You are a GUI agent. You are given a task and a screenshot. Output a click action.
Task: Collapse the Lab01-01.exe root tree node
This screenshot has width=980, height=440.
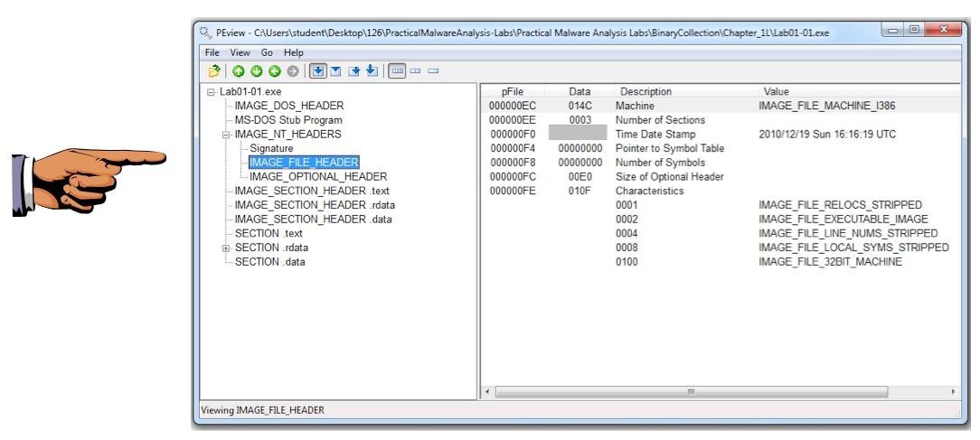(x=211, y=92)
